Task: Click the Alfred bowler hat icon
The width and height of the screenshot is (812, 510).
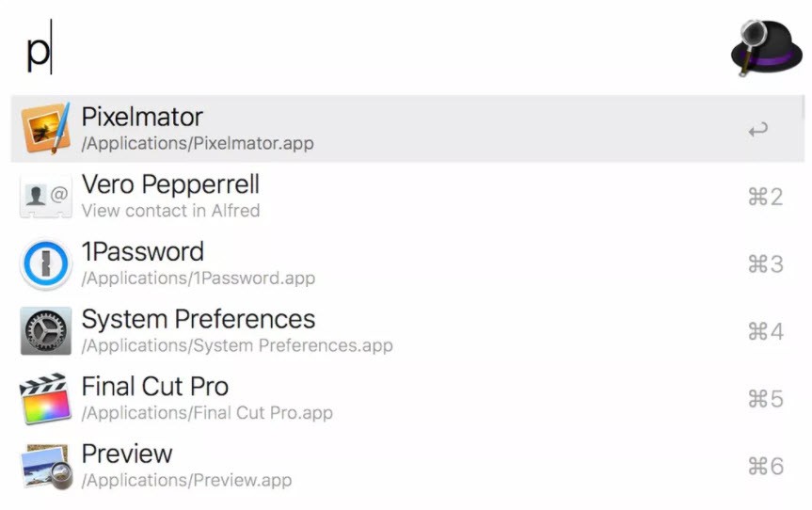Action: pyautogui.click(x=766, y=47)
